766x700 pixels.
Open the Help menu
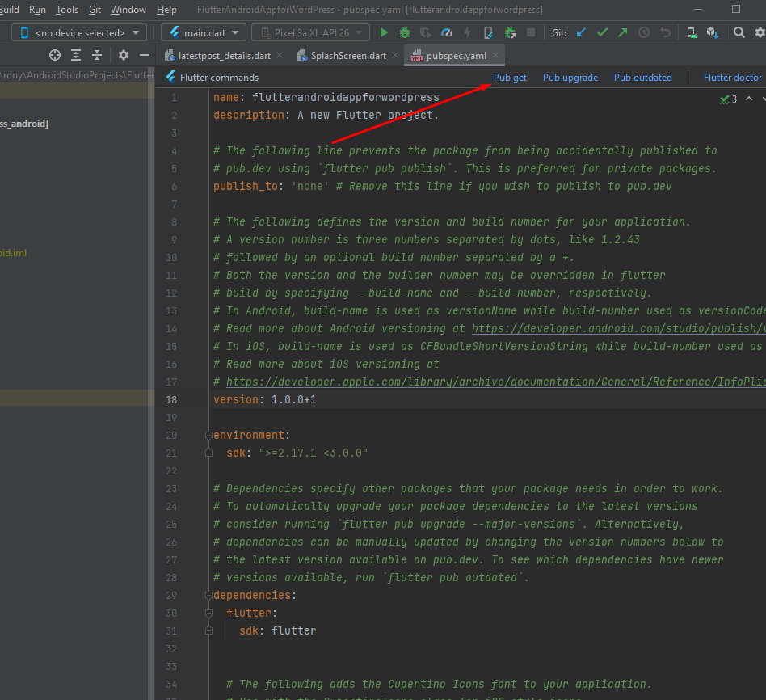[x=166, y=9]
